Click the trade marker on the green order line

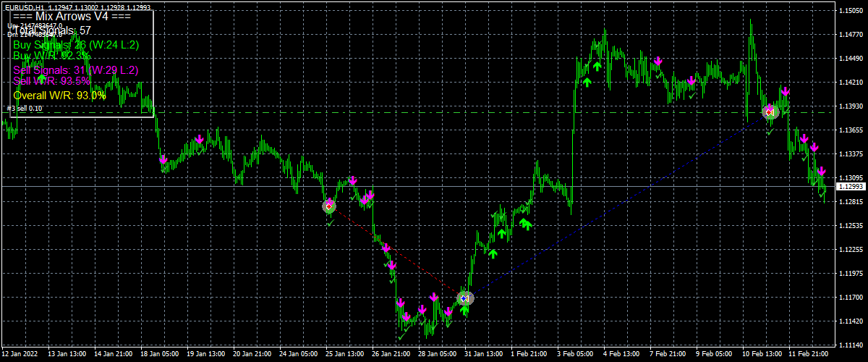(x=769, y=111)
